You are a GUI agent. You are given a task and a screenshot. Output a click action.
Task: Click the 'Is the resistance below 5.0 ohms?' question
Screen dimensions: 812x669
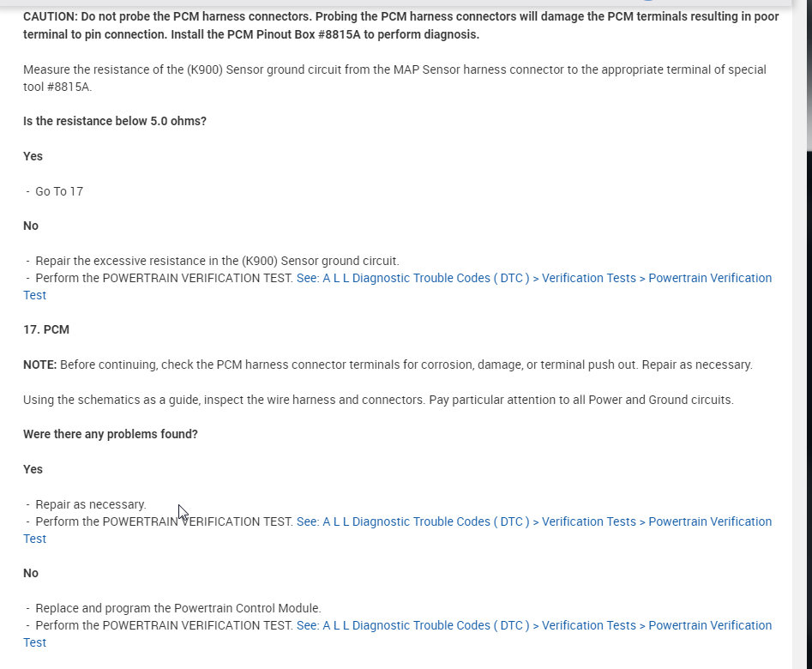[115, 121]
